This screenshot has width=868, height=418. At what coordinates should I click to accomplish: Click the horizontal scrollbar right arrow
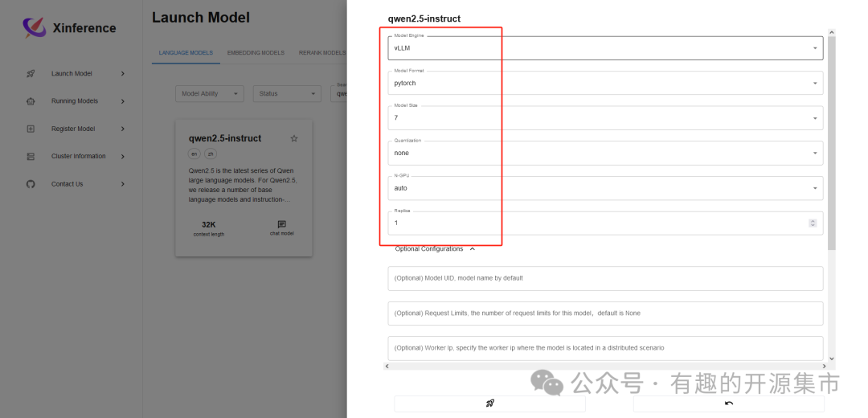coord(824,366)
